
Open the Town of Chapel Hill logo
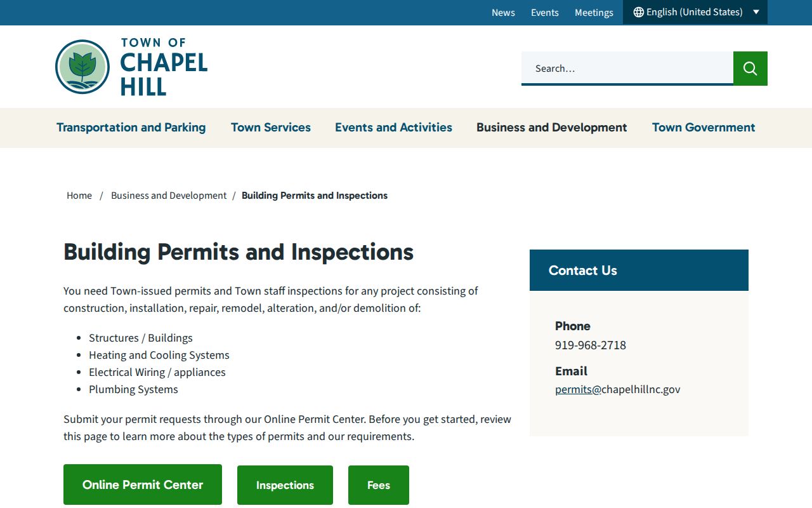coord(131,67)
